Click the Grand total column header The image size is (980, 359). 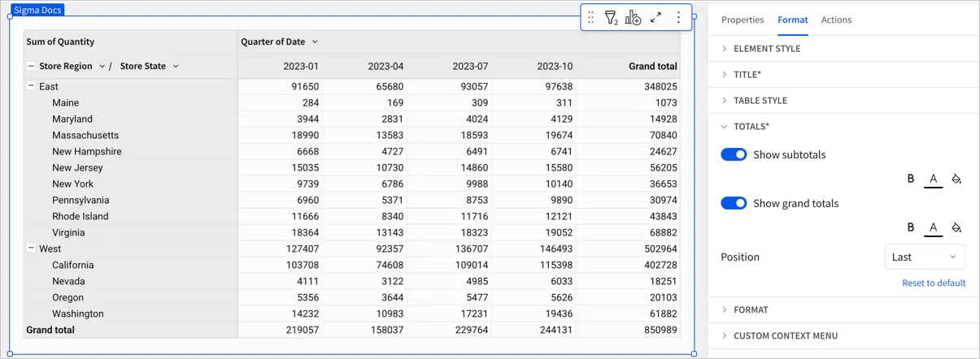tap(653, 67)
